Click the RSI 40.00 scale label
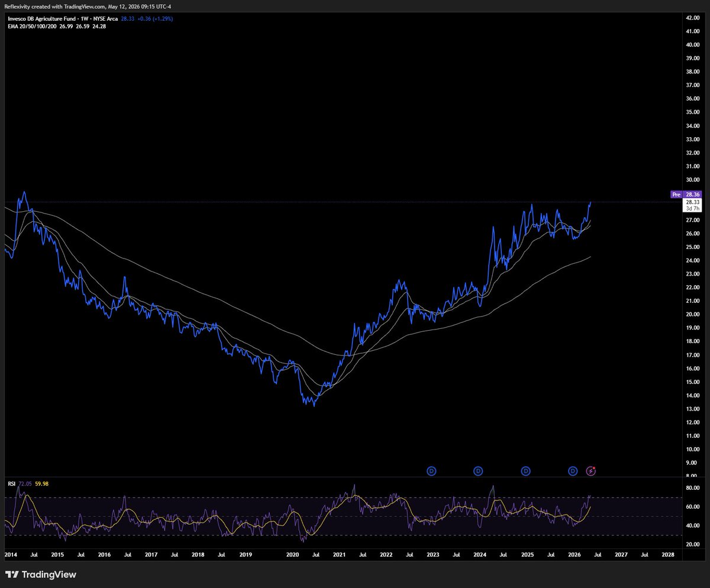 coord(693,525)
